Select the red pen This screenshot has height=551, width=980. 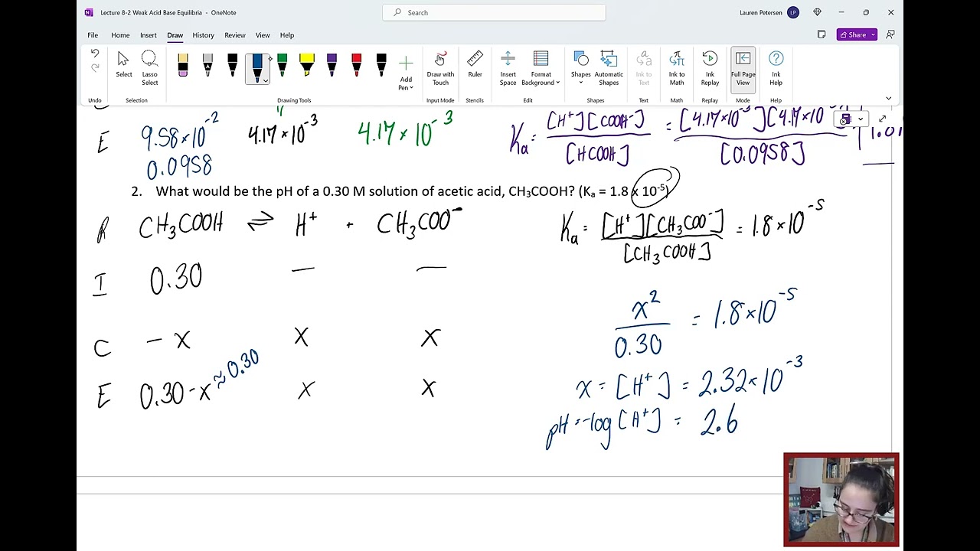coord(356,65)
